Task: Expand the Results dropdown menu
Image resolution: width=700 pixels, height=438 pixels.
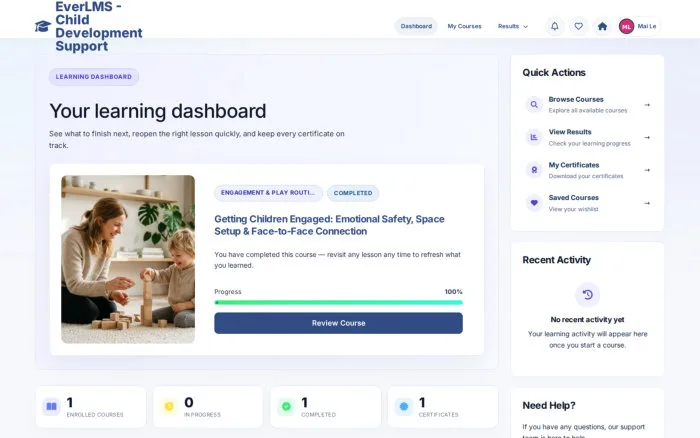Action: click(513, 26)
